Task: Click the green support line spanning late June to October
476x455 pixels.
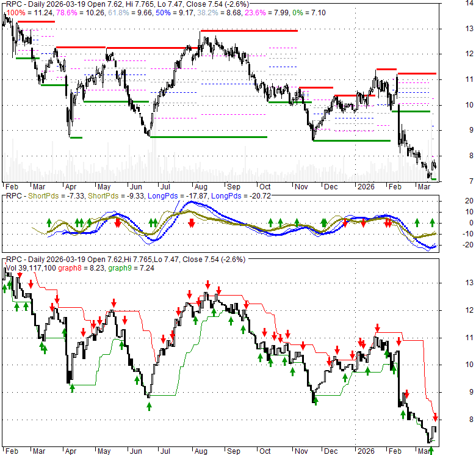Action: pos(209,137)
